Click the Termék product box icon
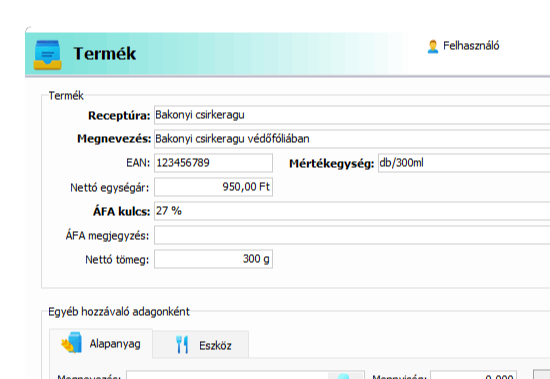Screen dimensions: 550x379 (x=48, y=55)
